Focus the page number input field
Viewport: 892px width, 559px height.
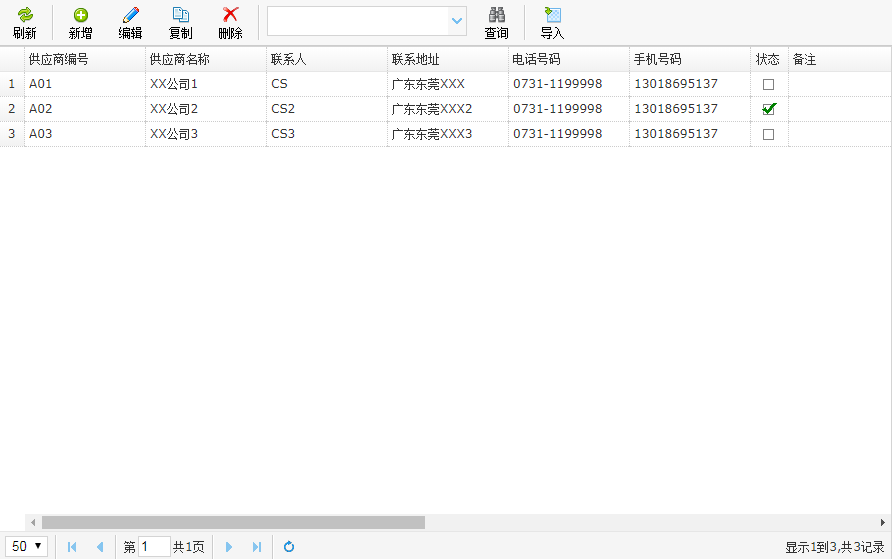(x=154, y=546)
